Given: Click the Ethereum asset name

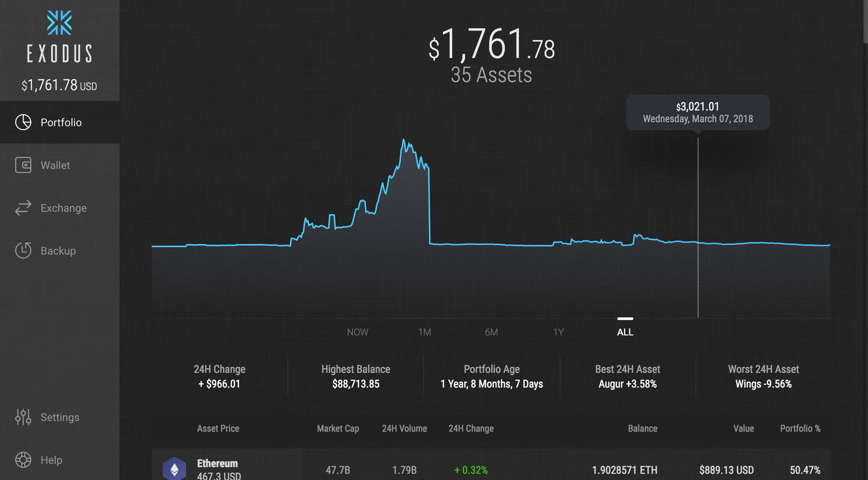Looking at the screenshot, I should (217, 463).
